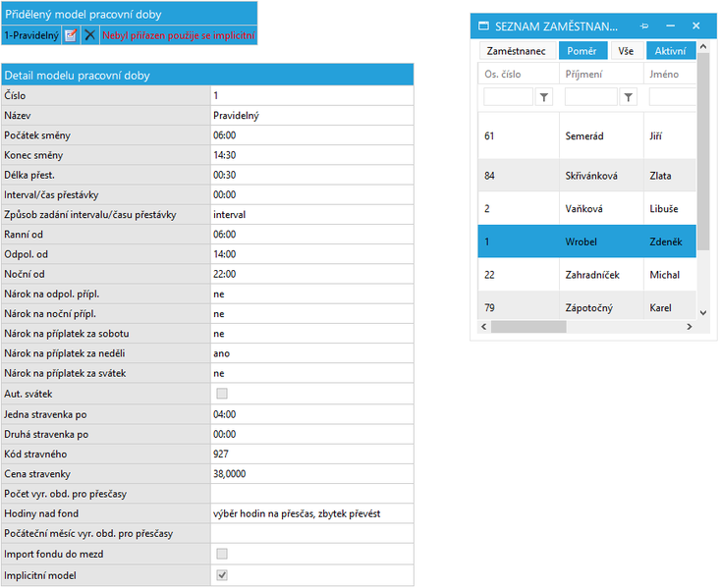
Task: Switch to the Vše filter
Action: pos(626,51)
